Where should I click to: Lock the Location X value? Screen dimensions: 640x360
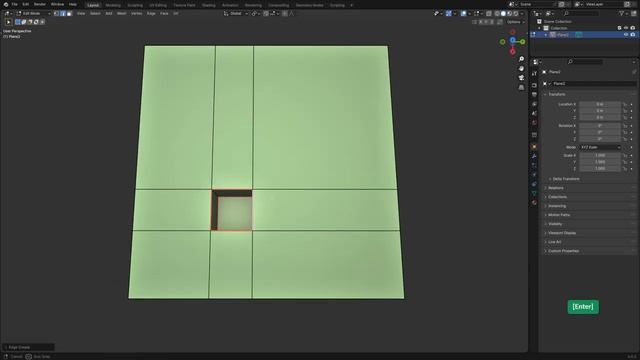click(x=625, y=104)
